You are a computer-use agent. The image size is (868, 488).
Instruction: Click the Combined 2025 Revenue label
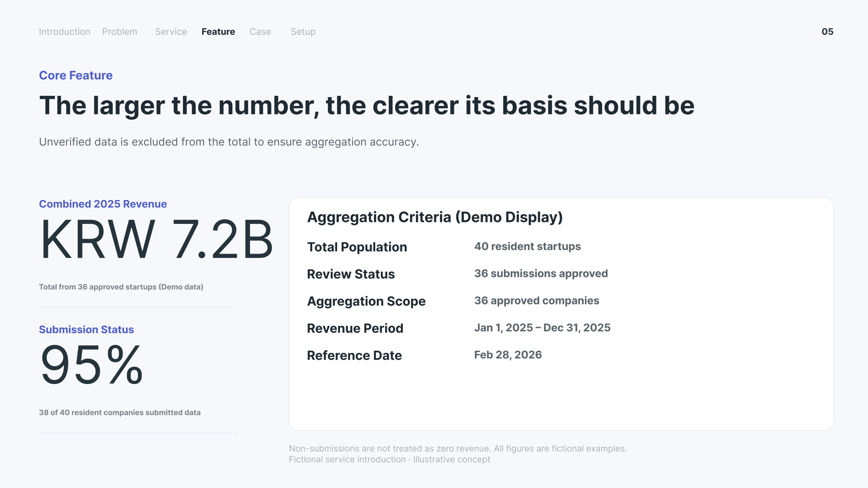coord(103,204)
